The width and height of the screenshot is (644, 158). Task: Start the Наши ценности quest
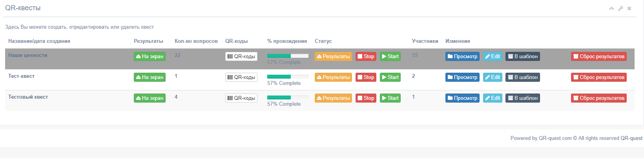click(390, 57)
